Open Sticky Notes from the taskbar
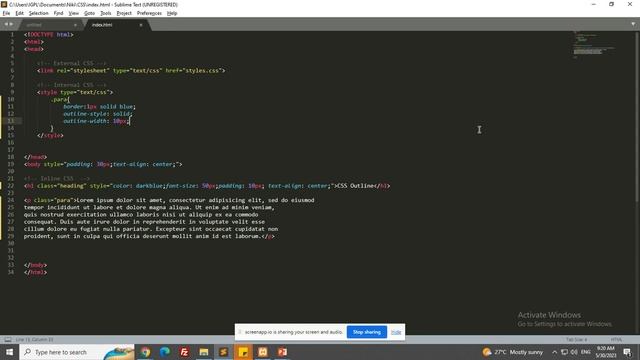The image size is (640, 360). [243, 352]
